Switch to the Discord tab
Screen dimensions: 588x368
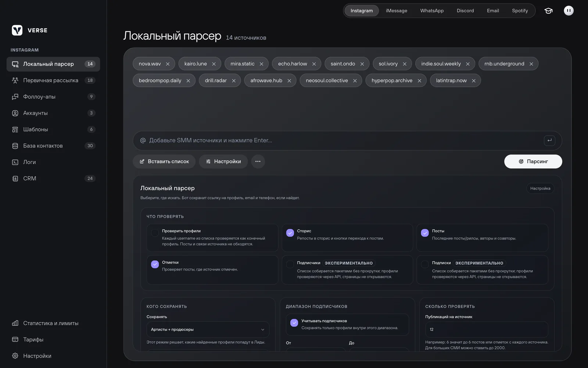point(465,11)
